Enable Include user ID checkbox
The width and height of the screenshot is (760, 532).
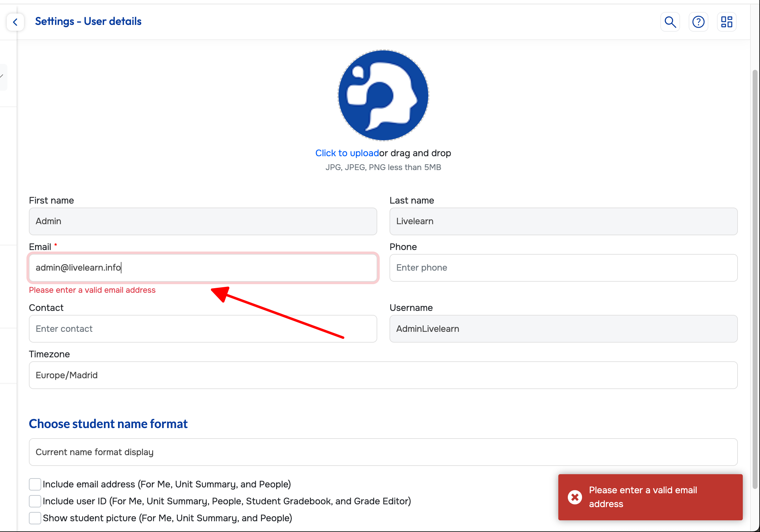pos(35,501)
